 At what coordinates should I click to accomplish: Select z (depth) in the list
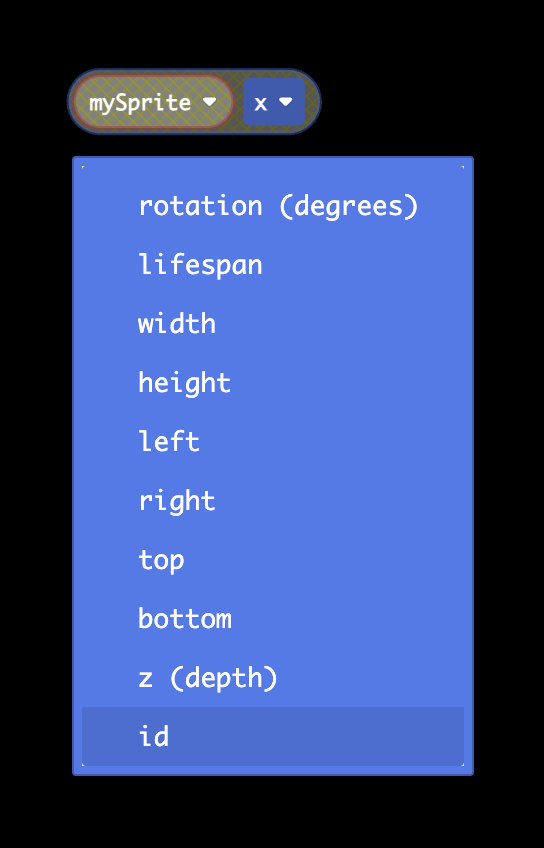coord(273,677)
